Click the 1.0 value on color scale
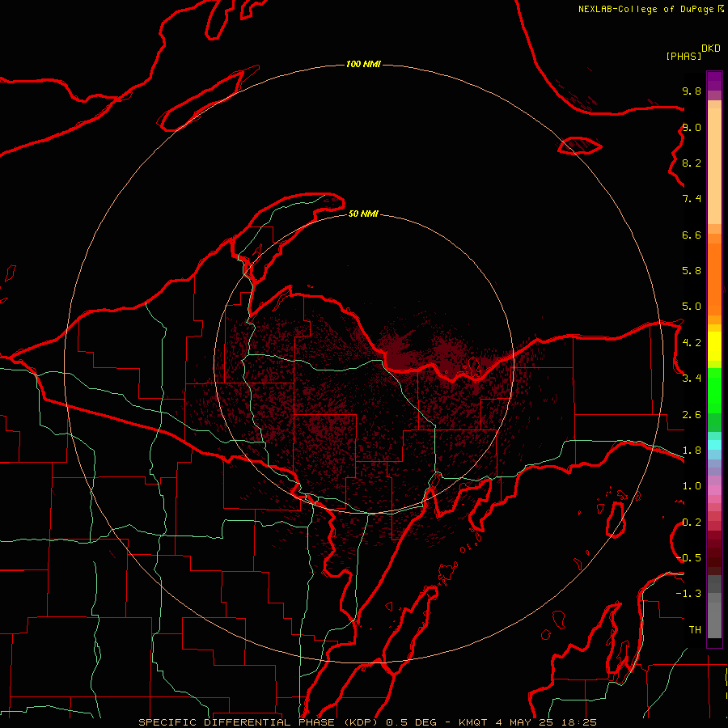This screenshot has height=728, width=728. click(x=692, y=486)
